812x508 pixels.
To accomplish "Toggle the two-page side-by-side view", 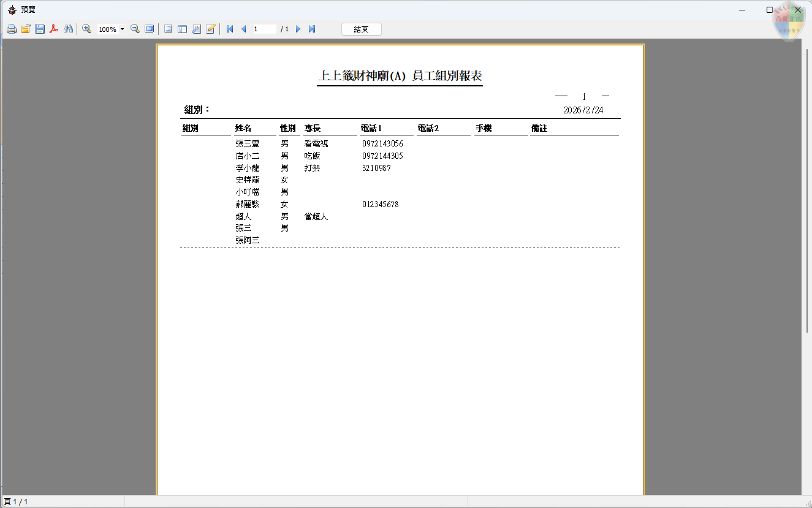I will coord(182,28).
